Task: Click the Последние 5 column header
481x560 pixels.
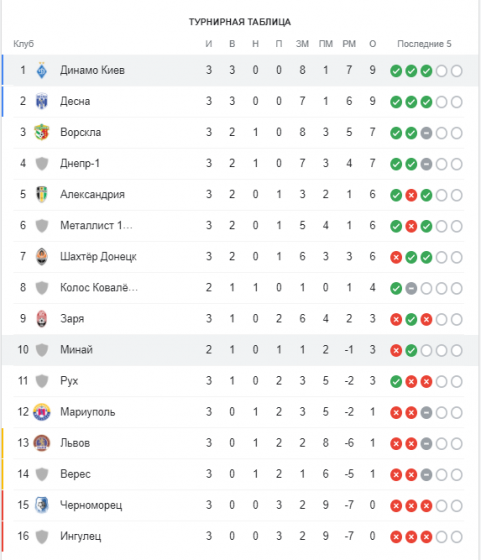Action: coord(424,44)
